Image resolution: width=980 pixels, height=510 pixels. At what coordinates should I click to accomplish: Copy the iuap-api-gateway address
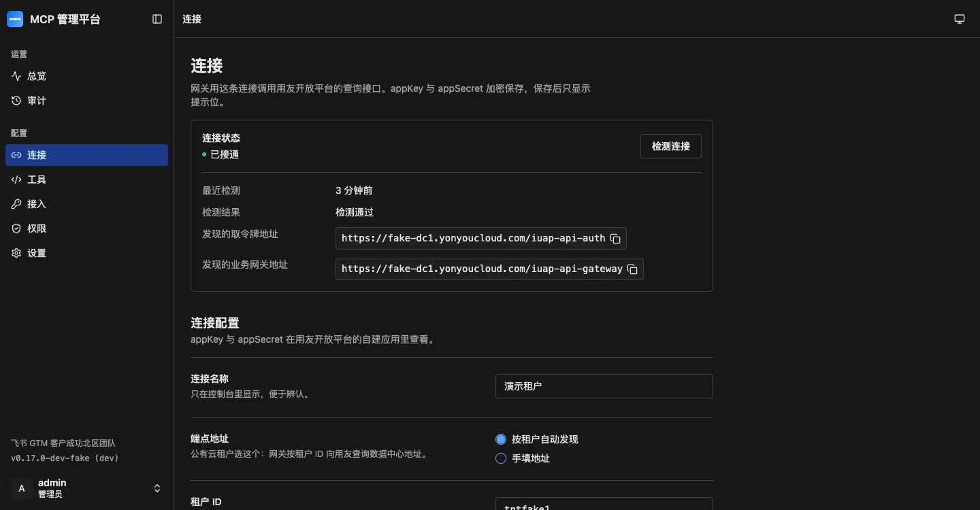click(632, 269)
